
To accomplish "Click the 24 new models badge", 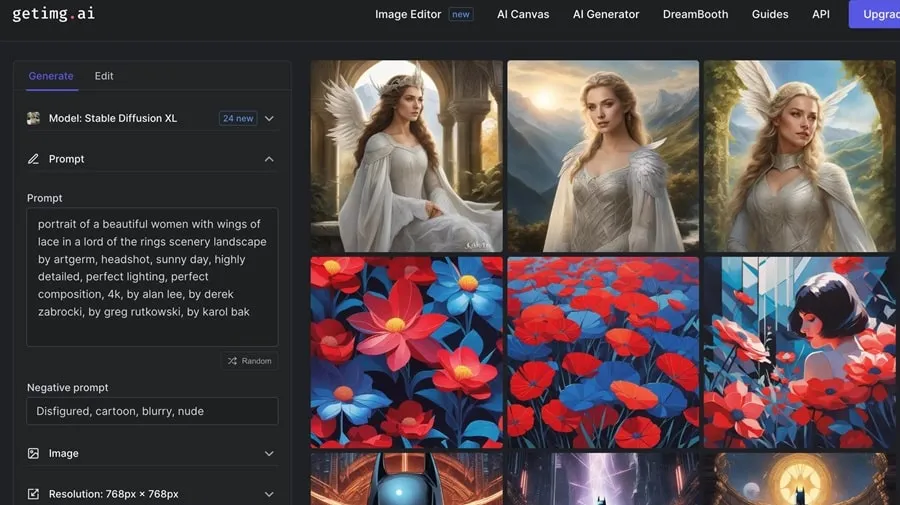I will tap(238, 118).
